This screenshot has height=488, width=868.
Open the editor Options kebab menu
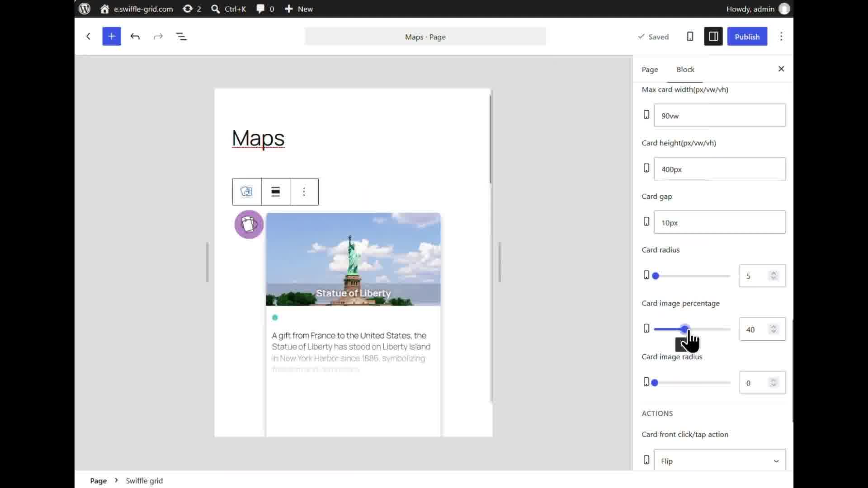tap(781, 37)
